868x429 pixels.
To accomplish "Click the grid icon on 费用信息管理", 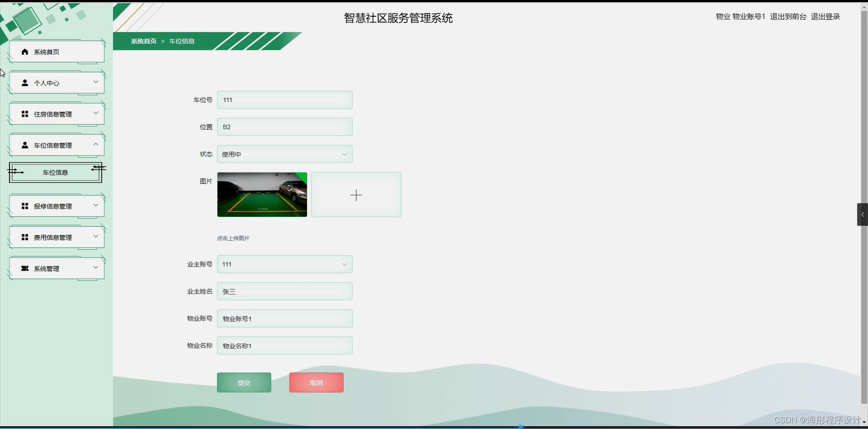I will click(x=25, y=237).
